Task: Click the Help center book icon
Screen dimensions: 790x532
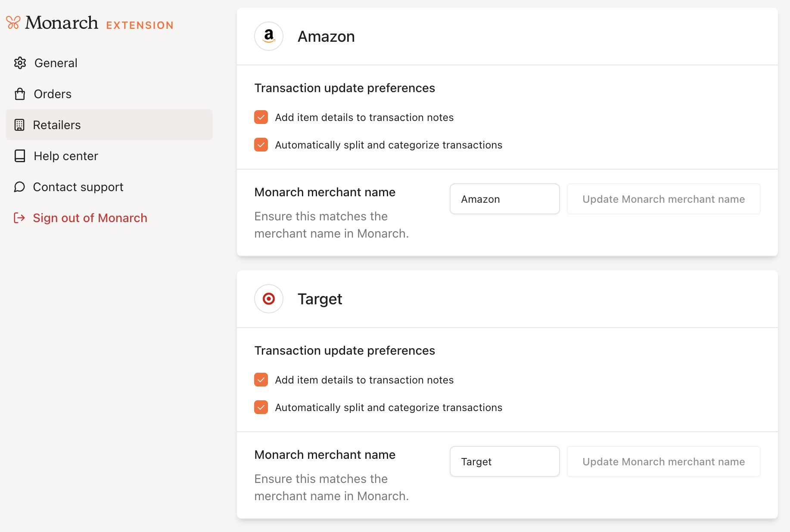Action: point(20,156)
